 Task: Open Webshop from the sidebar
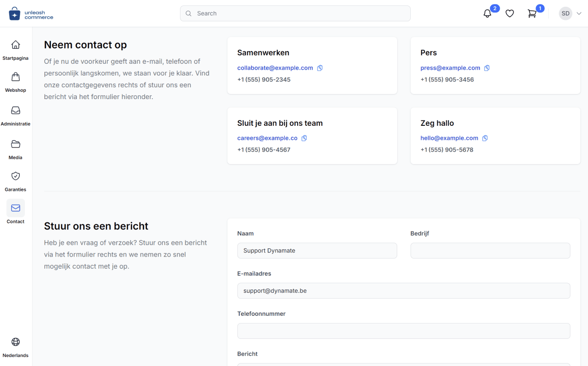pos(15,82)
